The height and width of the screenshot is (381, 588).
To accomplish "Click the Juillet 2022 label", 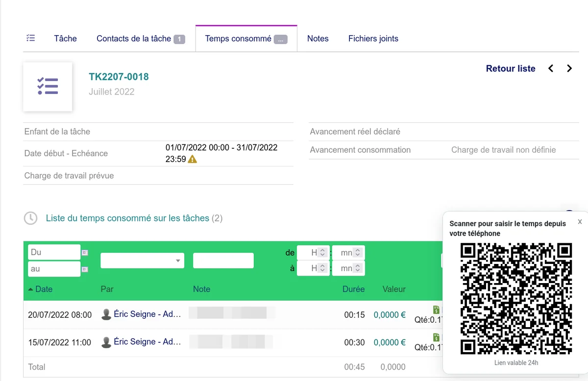I will 111,92.
